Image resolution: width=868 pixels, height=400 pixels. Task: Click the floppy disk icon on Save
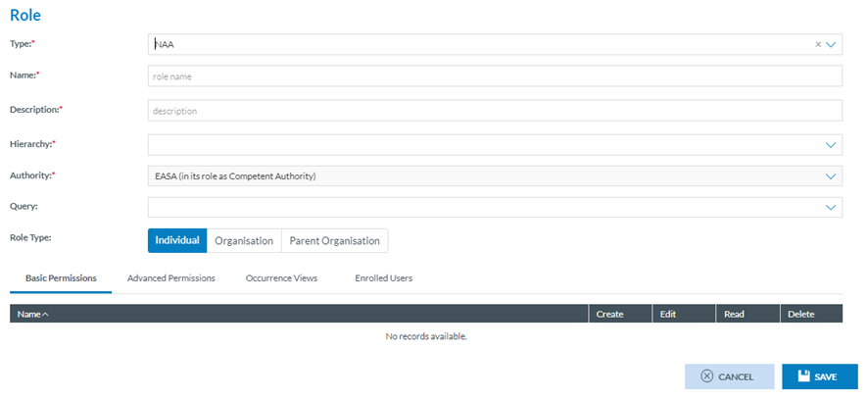[803, 376]
